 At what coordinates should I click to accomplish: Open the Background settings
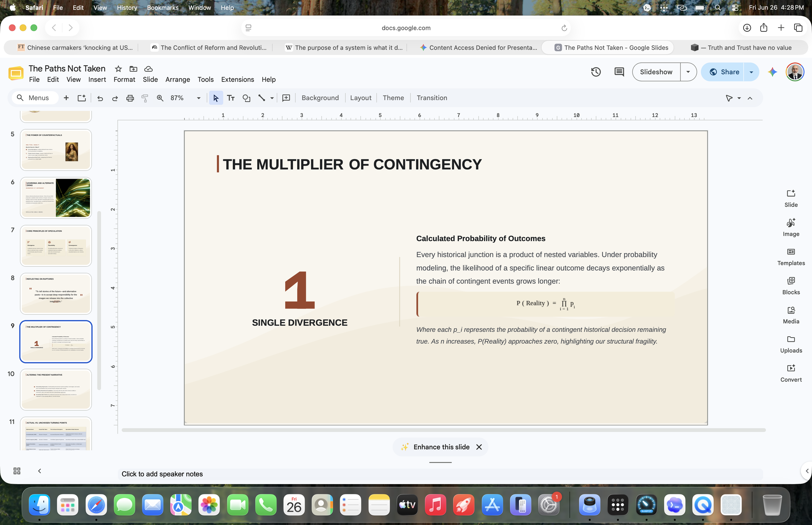[320, 98]
